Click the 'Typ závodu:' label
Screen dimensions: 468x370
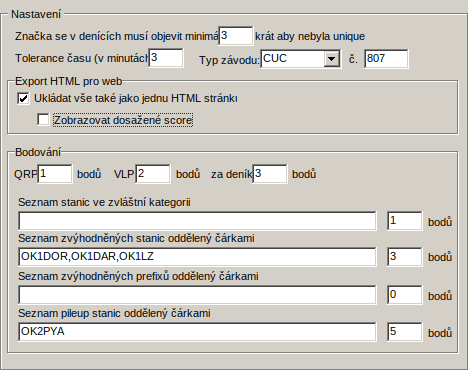pos(229,60)
